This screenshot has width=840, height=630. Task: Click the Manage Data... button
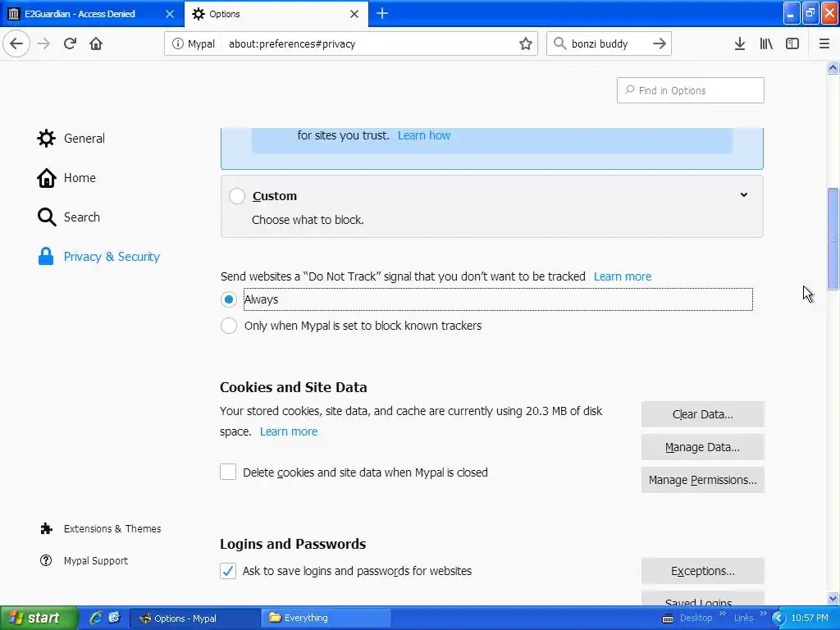point(702,447)
